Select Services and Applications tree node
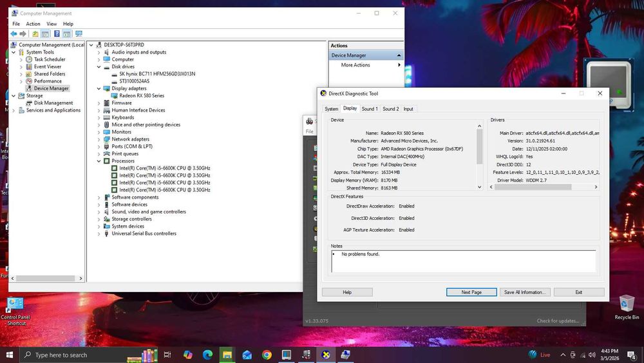Screen dimensions: 644x363 (53, 110)
